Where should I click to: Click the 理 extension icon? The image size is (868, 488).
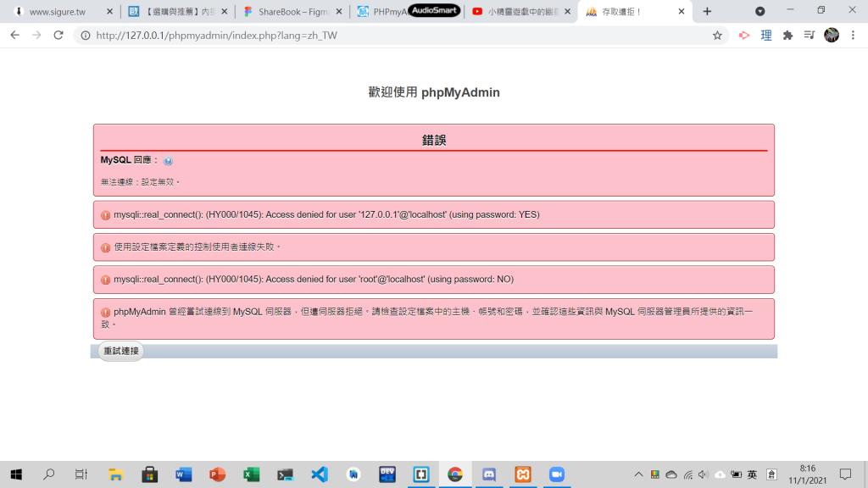pyautogui.click(x=766, y=36)
